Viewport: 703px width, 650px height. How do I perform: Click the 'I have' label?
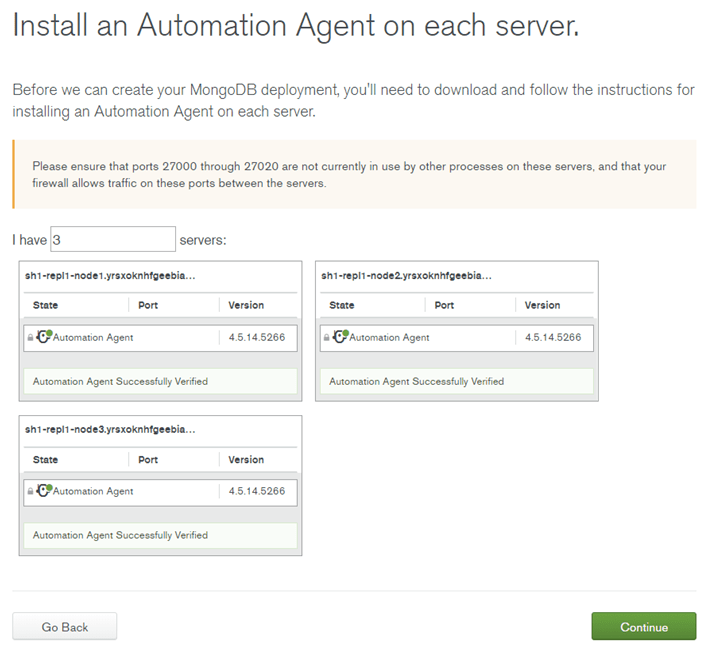pyautogui.click(x=30, y=240)
